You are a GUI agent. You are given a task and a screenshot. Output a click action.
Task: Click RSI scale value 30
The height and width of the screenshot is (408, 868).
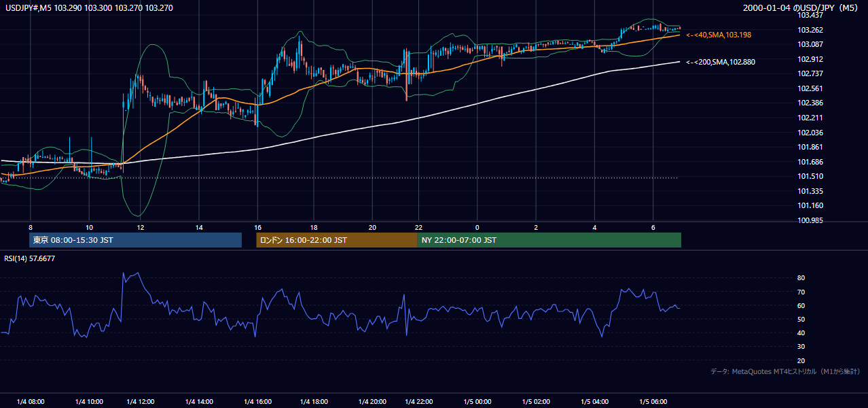pyautogui.click(x=801, y=346)
